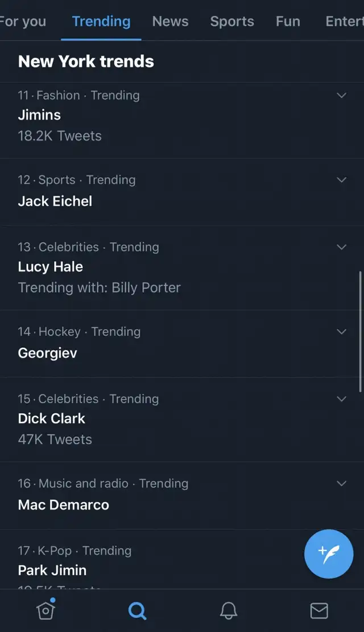Tap the compose tweet feather button
This screenshot has height=632, width=364.
pos(329,554)
